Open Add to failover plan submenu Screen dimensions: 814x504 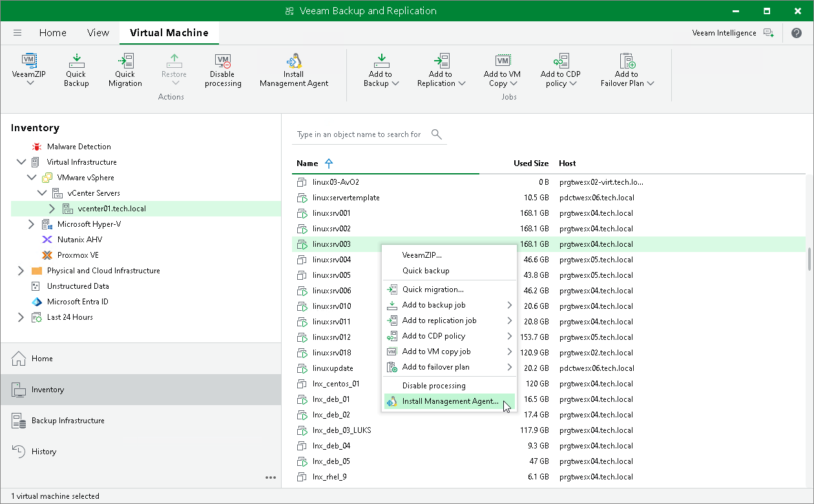coord(450,367)
